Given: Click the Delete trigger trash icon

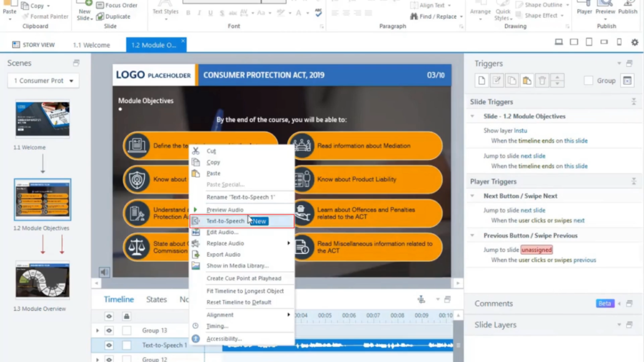Looking at the screenshot, I should (x=542, y=81).
